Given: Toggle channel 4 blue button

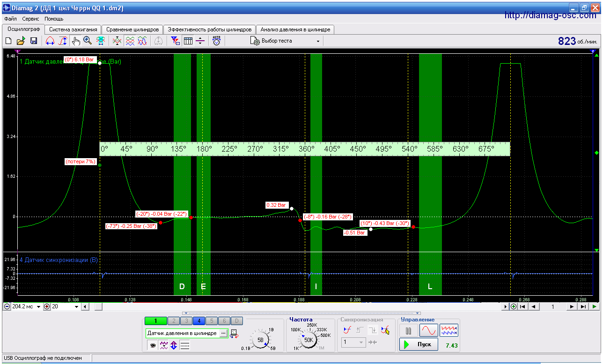Looking at the screenshot, I should pos(199,321).
